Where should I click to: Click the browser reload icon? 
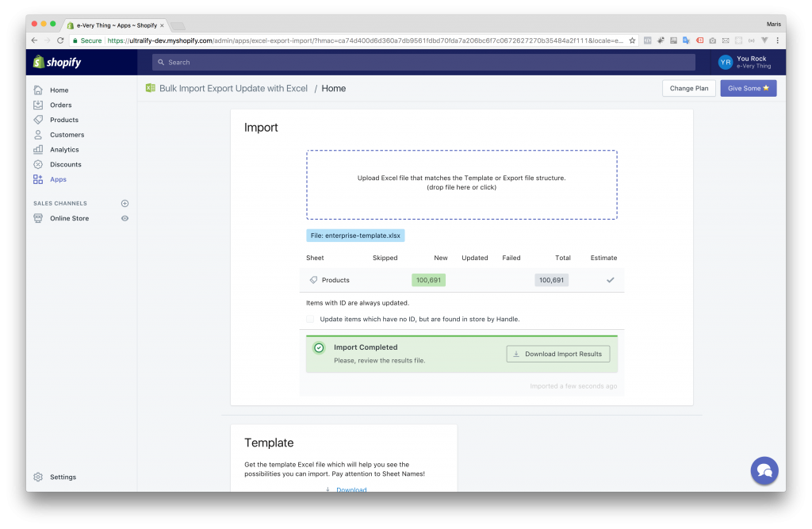click(60, 40)
